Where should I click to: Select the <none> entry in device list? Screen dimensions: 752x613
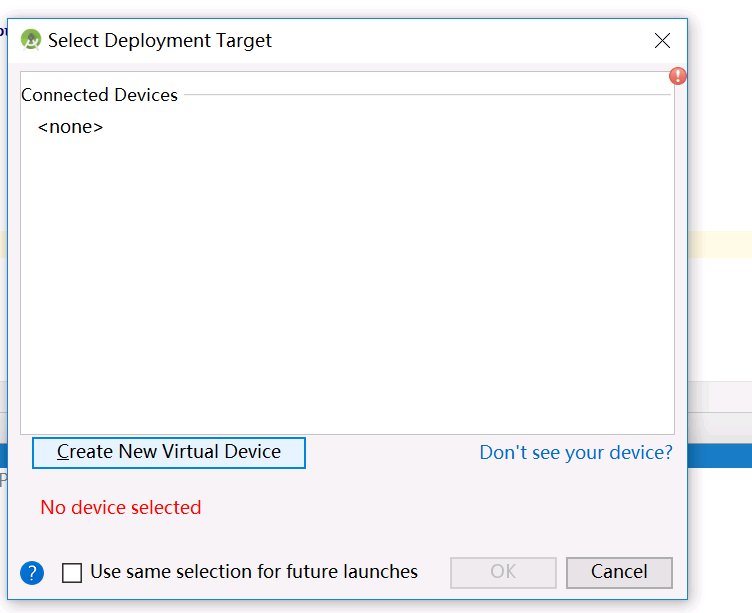pos(70,127)
